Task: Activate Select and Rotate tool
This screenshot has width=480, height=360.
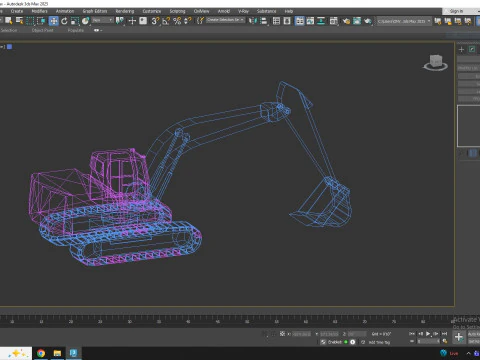Action: coord(64,21)
